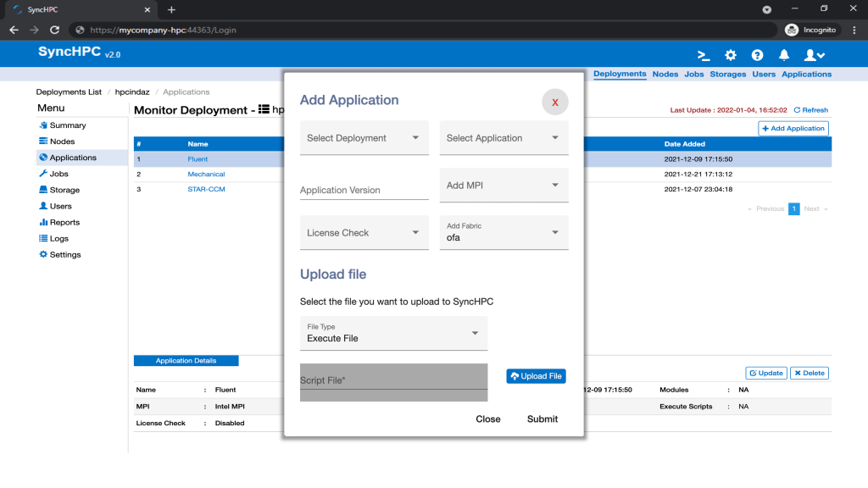Click the settings gear icon in header
Image resolution: width=868 pixels, height=488 pixels.
[731, 55]
